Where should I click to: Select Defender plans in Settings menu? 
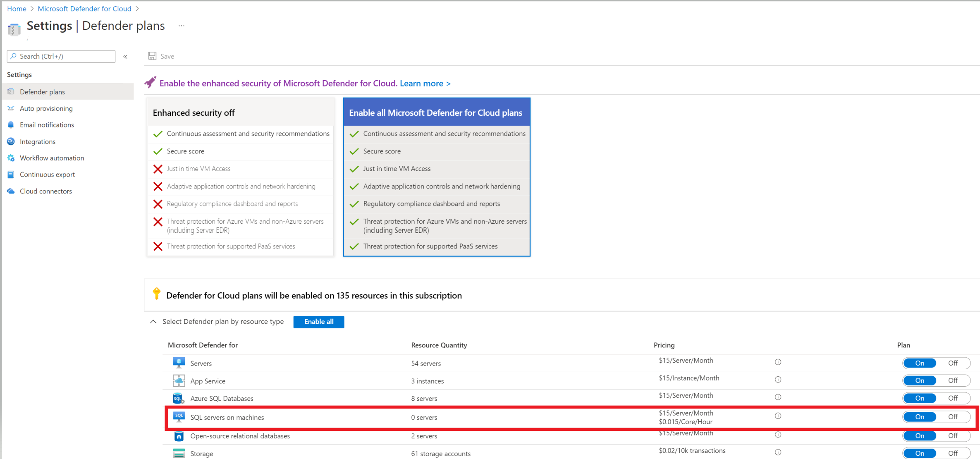42,91
